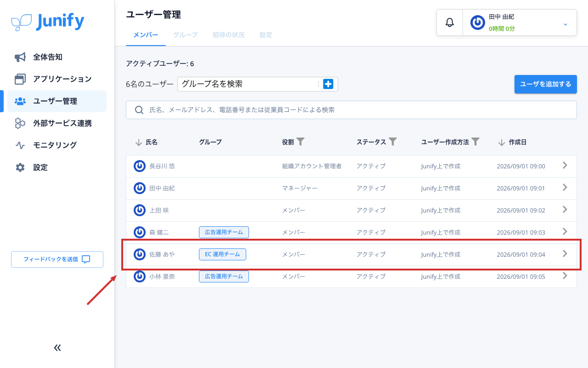588x368 pixels.
Task: Click the EC 運用チーム group tag
Action: pos(222,254)
